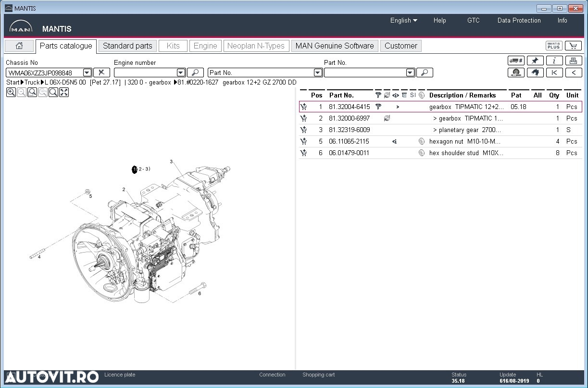
Task: Click callout 5 next to the nut
Action: [90, 196]
